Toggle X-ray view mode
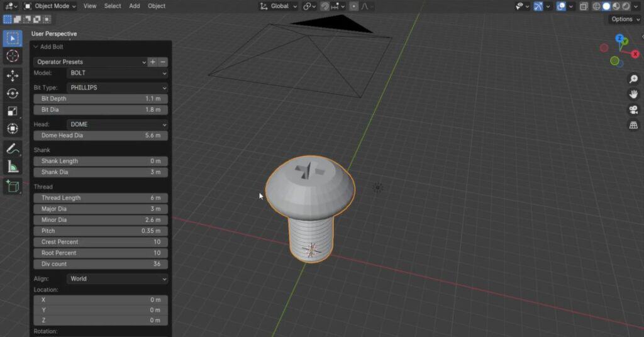The image size is (644, 337). click(x=584, y=6)
